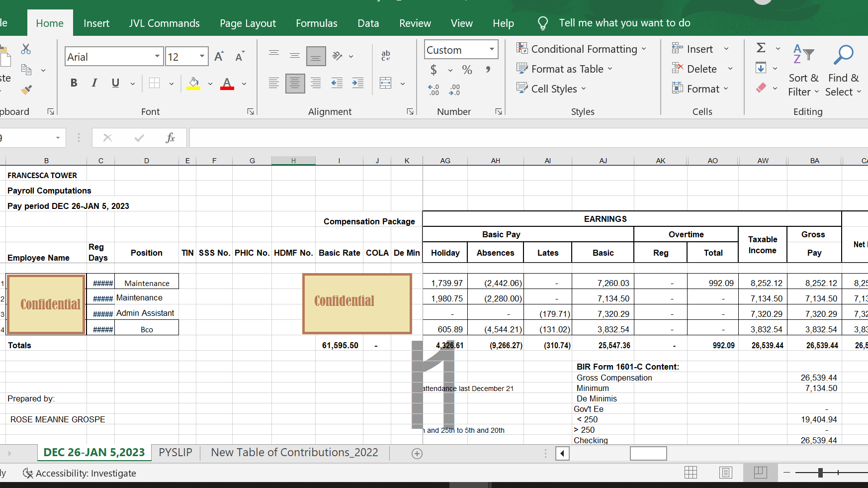Open JVL Commands tab

tap(164, 23)
